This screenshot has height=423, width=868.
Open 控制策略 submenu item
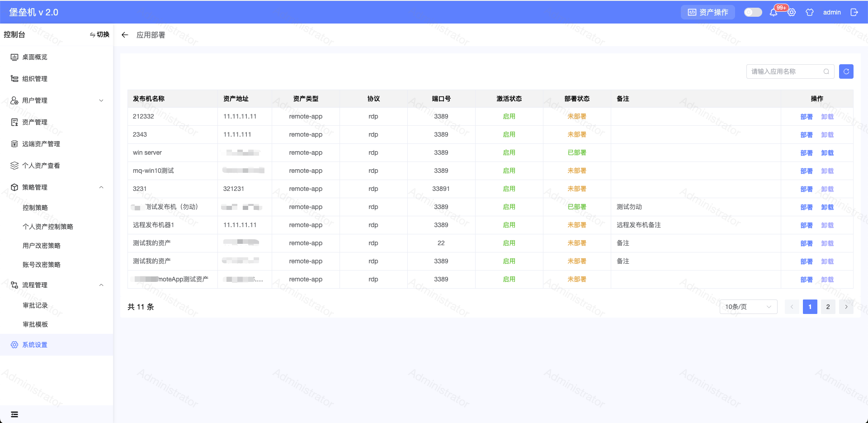pyautogui.click(x=35, y=208)
